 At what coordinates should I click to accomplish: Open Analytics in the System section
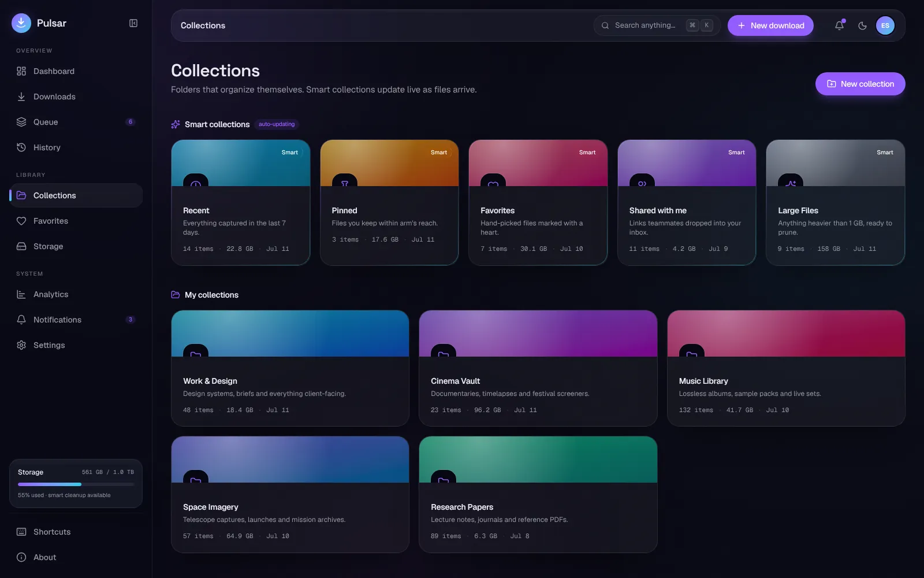click(x=76, y=294)
